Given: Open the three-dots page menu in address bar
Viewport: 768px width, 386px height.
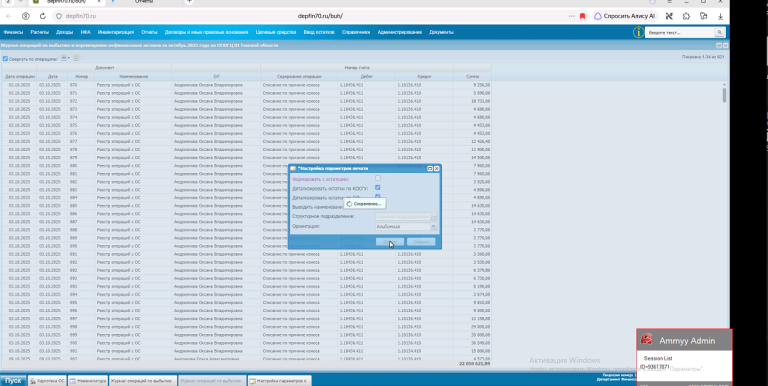Looking at the screenshot, I should (x=572, y=16).
